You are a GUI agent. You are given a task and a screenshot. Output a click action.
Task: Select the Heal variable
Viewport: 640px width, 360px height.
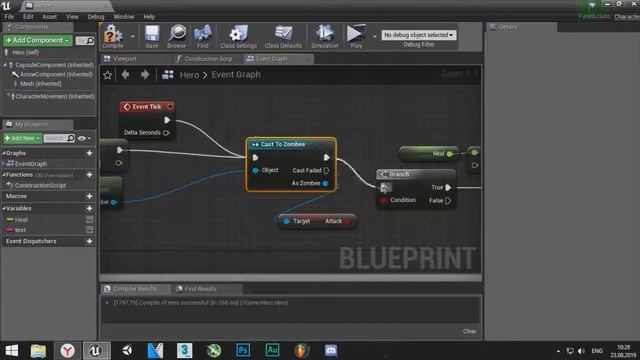pos(21,220)
